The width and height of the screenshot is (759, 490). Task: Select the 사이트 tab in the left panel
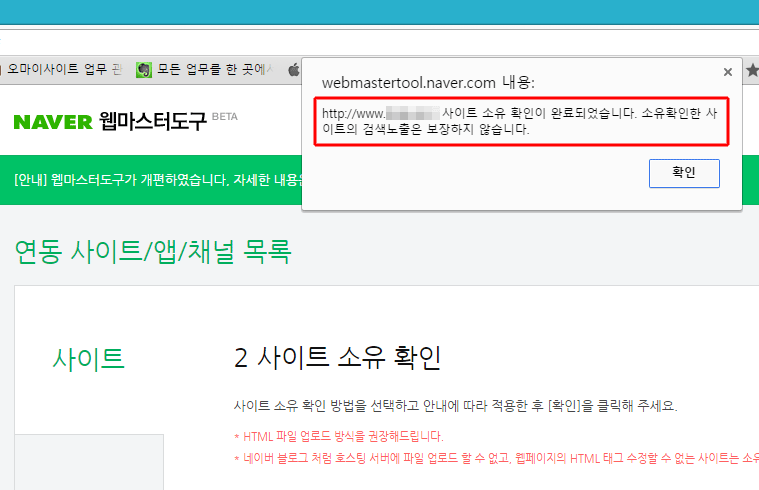pyautogui.click(x=89, y=359)
